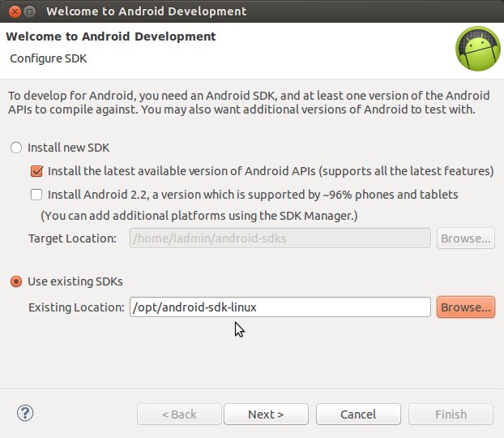Select the Install new SDK radio button

[16, 148]
